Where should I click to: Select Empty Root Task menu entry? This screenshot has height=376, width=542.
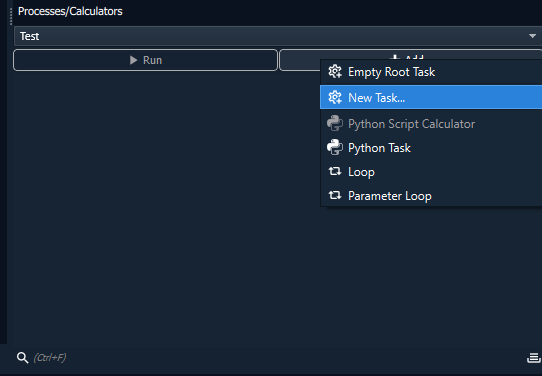[431, 72]
